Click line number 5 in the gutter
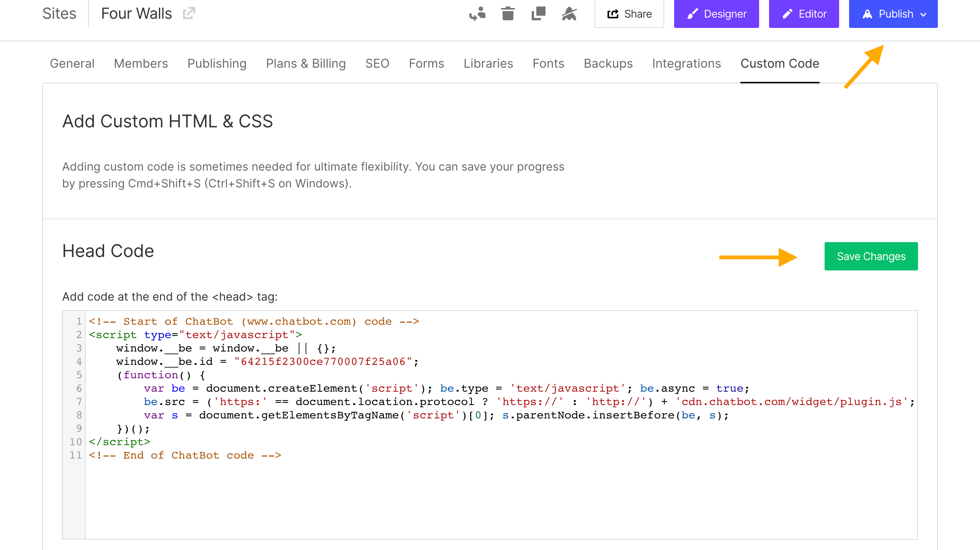The height and width of the screenshot is (550, 980). [x=79, y=375]
